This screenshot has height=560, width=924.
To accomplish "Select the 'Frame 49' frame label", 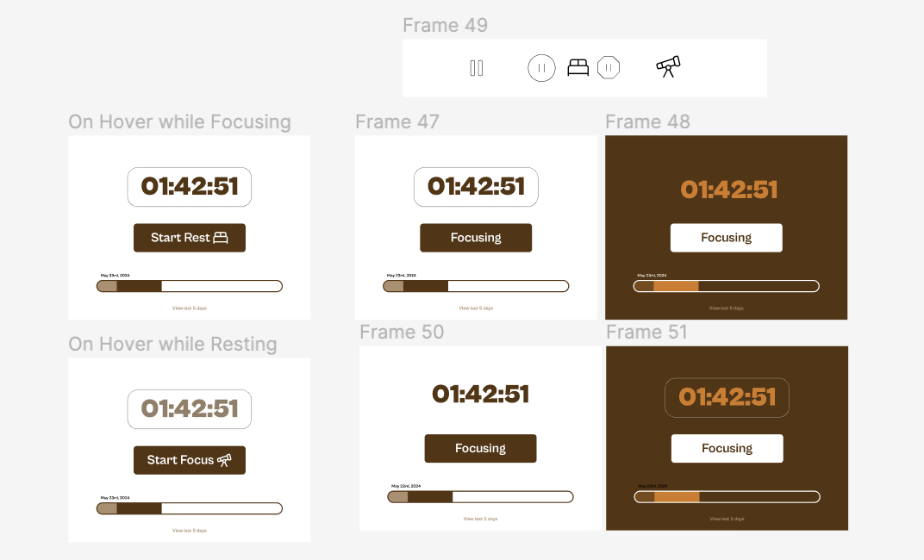I will [x=445, y=25].
